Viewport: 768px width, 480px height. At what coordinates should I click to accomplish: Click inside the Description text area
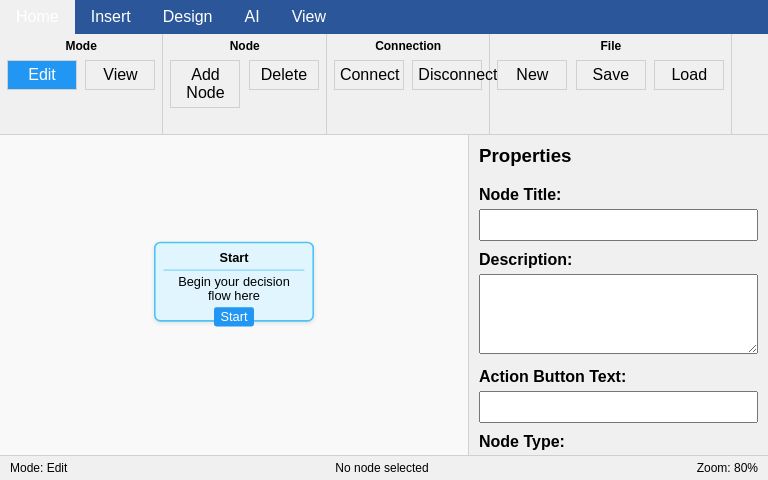tap(618, 314)
